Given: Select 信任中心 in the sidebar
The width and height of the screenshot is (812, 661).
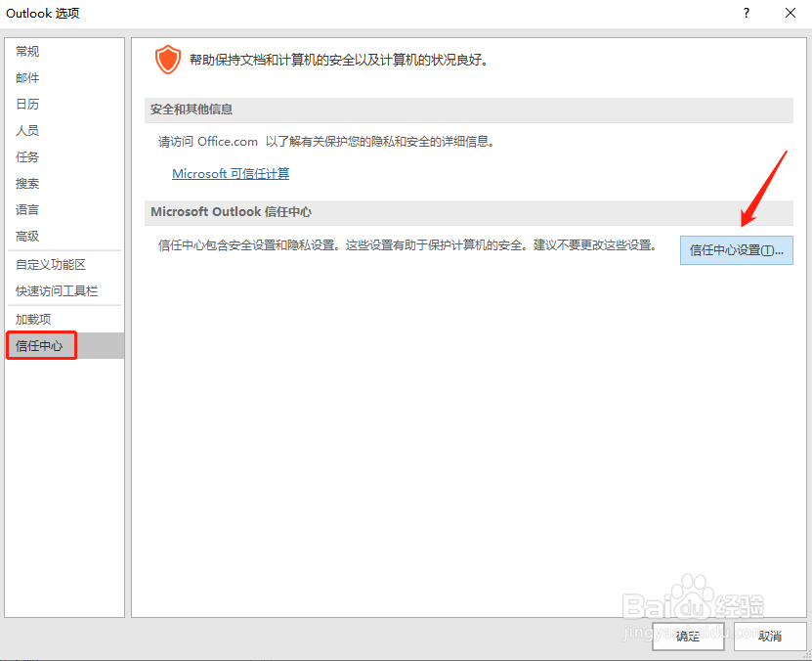Looking at the screenshot, I should click(x=64, y=345).
